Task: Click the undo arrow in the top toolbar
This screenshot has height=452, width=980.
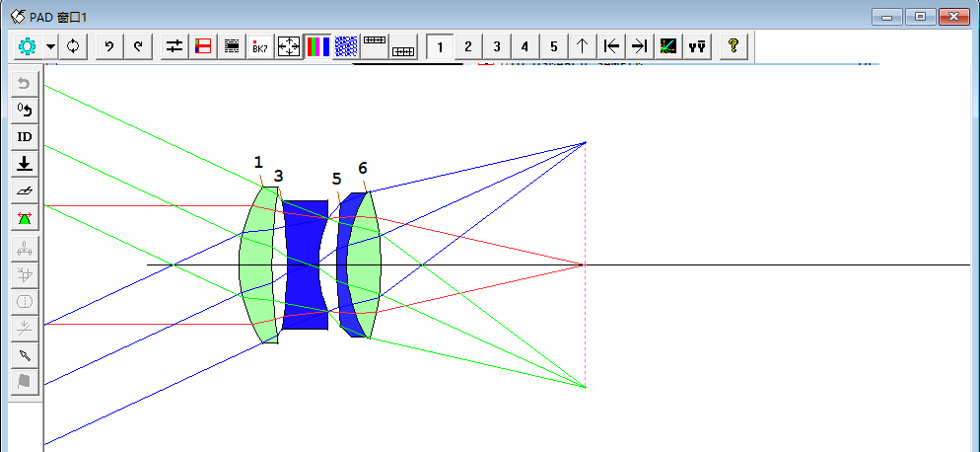Action: pos(110,46)
